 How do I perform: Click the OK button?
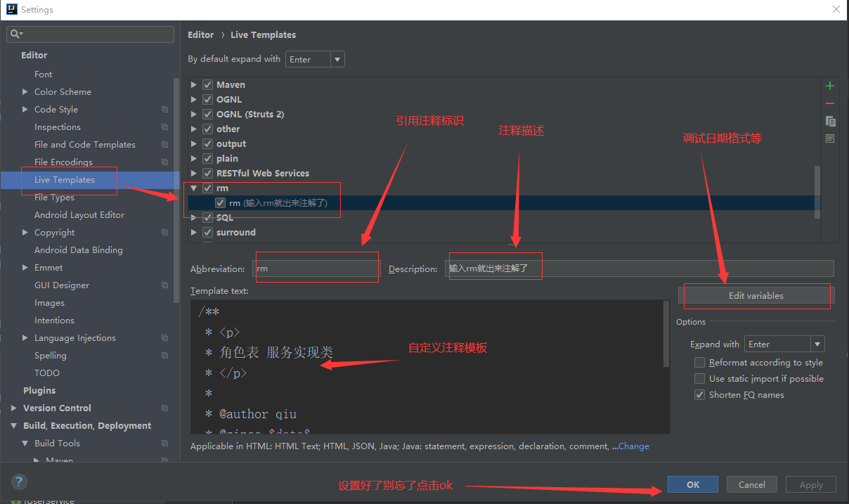(693, 484)
